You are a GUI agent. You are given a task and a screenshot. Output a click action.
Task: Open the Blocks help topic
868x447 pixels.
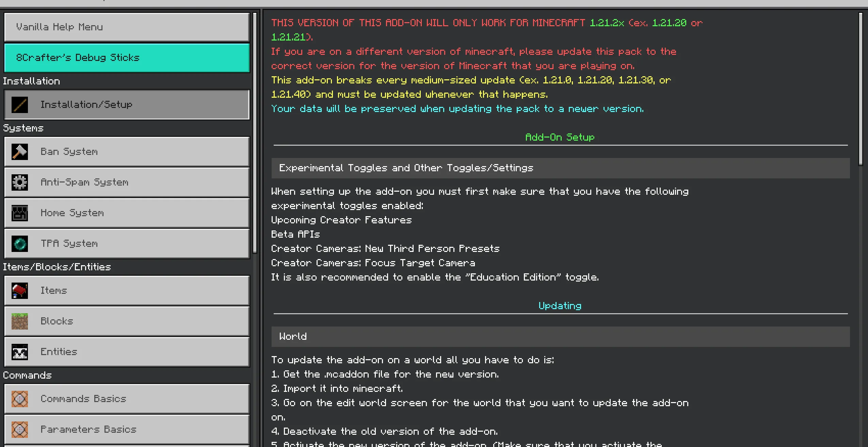click(127, 321)
